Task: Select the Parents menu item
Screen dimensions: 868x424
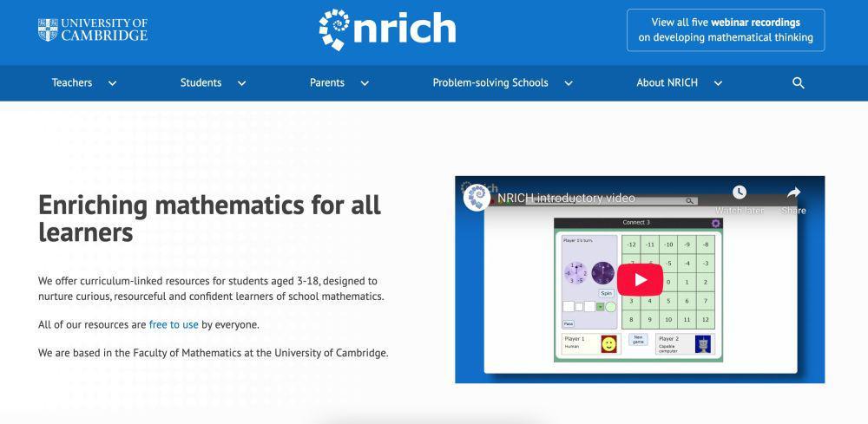Action: (x=326, y=83)
